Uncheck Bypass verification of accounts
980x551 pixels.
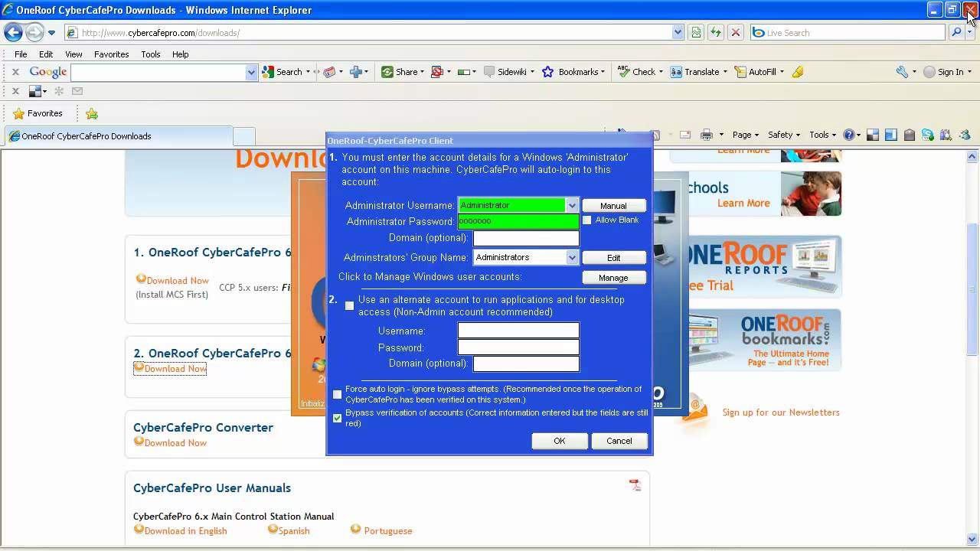tap(337, 418)
